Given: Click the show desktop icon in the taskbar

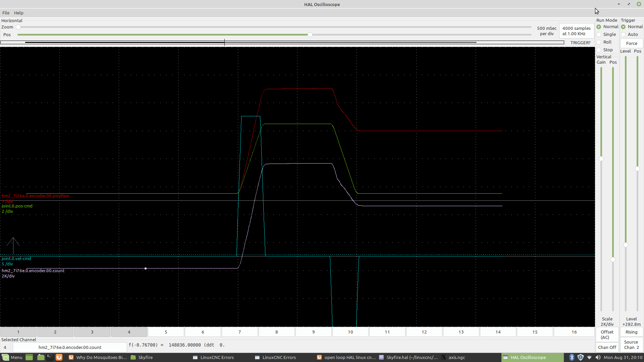Looking at the screenshot, I should click(29, 357).
